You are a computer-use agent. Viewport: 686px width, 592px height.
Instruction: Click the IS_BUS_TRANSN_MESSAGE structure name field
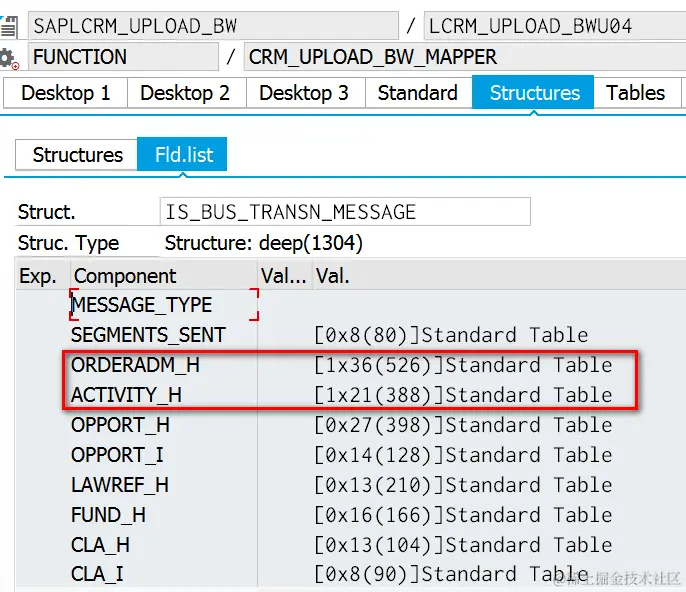click(345, 212)
